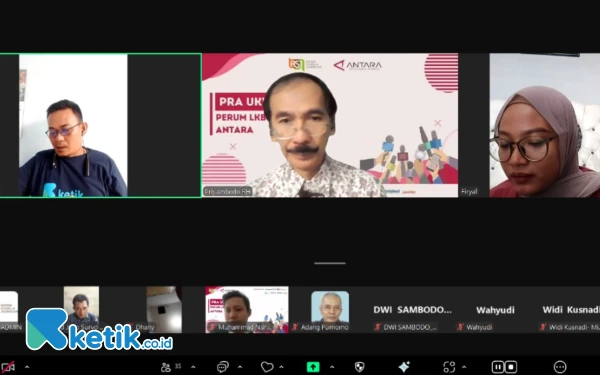Viewport: 600px width, 375px height.
Task: Click muted mic icon beside Muhammad Nur name
Action: [x=212, y=327]
